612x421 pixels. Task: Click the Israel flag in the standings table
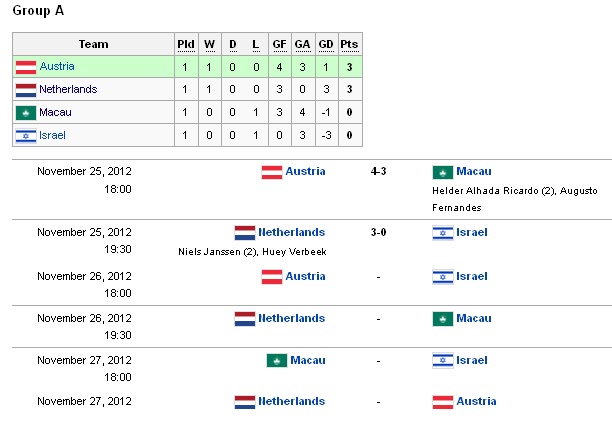(26, 135)
